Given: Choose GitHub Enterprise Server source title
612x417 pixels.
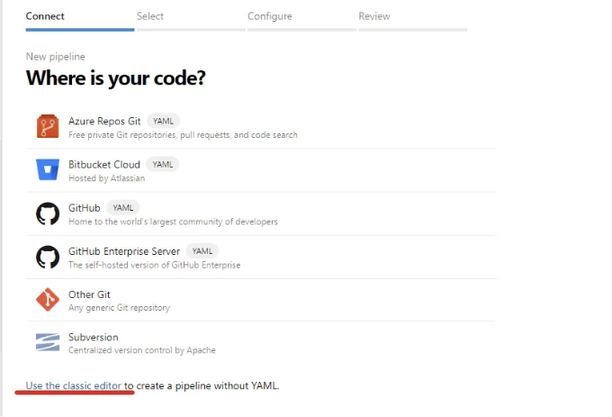Looking at the screenshot, I should [124, 251].
